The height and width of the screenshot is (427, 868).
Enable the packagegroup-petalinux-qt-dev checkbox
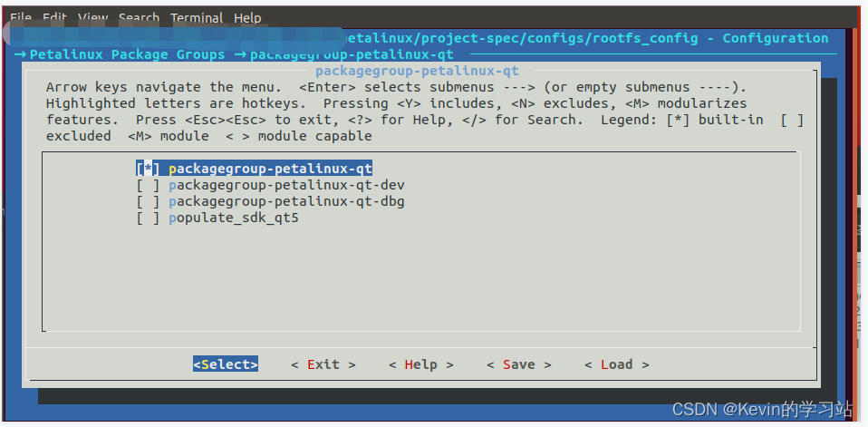point(148,185)
